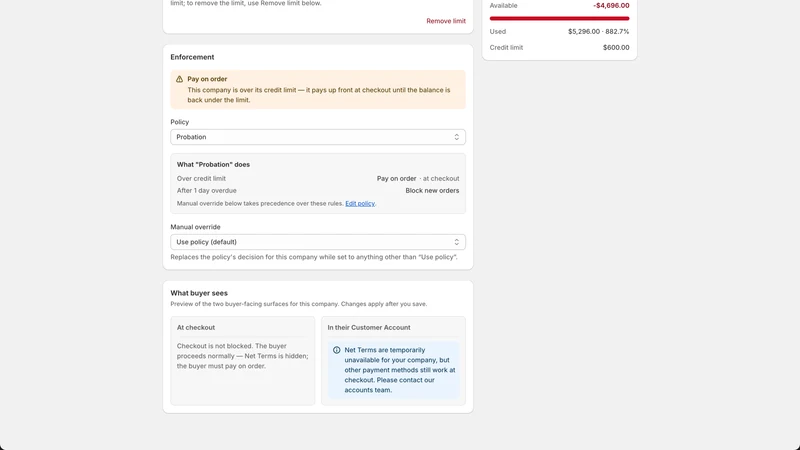The image size is (800, 450).
Task: Click the 'At checkout' preview card title
Action: [196, 328]
